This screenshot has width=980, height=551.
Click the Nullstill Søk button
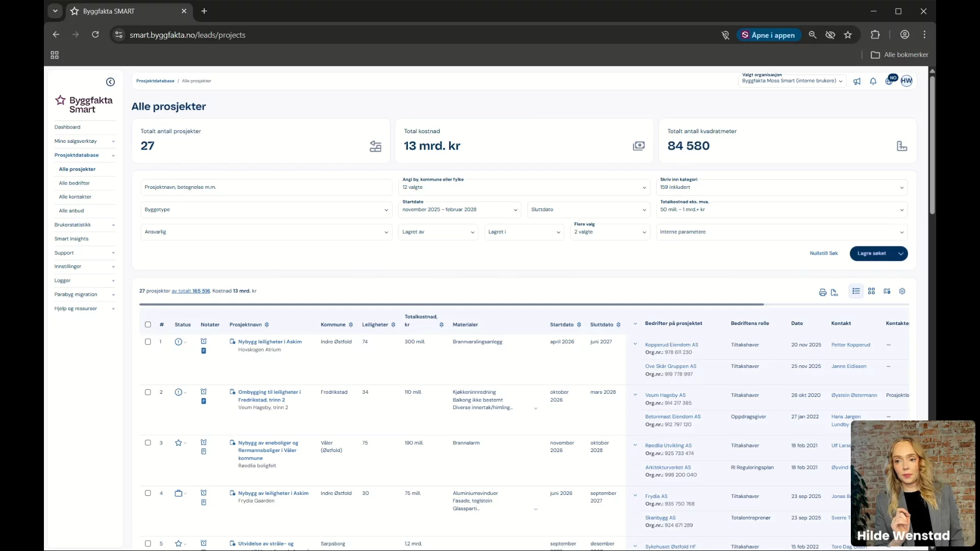tap(823, 254)
